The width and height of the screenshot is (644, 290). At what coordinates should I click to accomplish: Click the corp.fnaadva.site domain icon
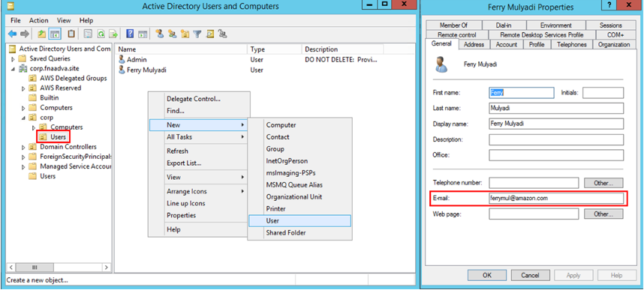[x=23, y=68]
